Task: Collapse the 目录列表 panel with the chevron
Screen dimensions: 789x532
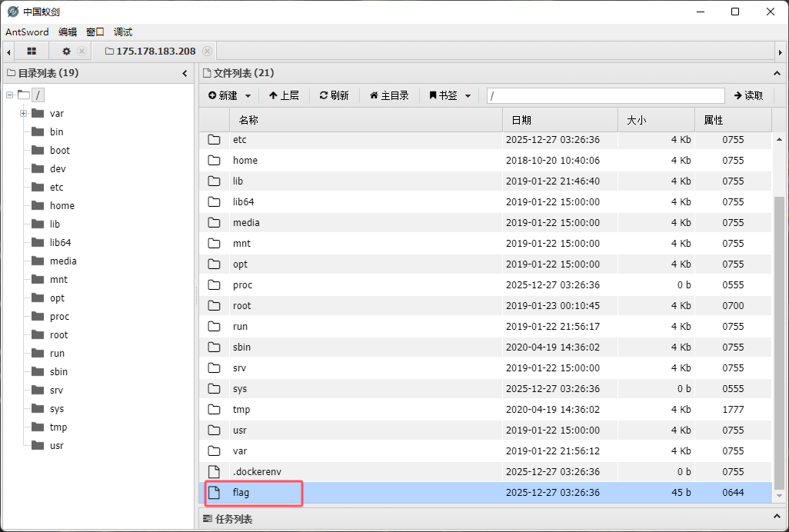Action: (185, 73)
